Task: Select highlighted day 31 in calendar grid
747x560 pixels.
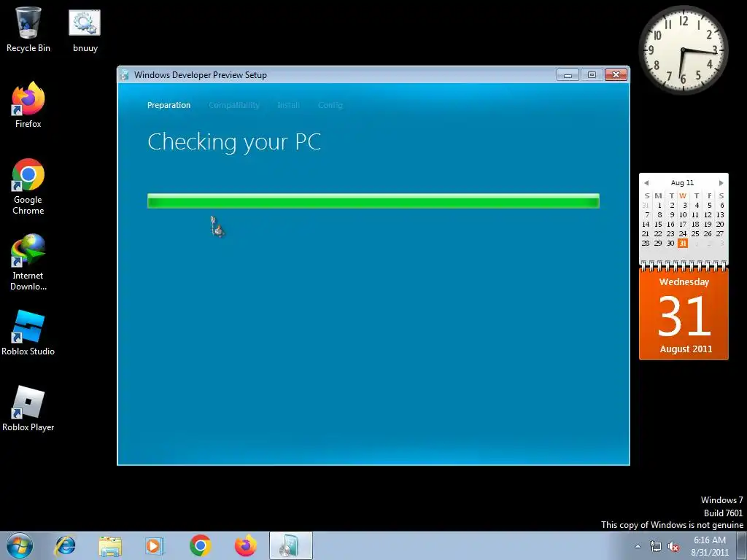Action: click(683, 244)
